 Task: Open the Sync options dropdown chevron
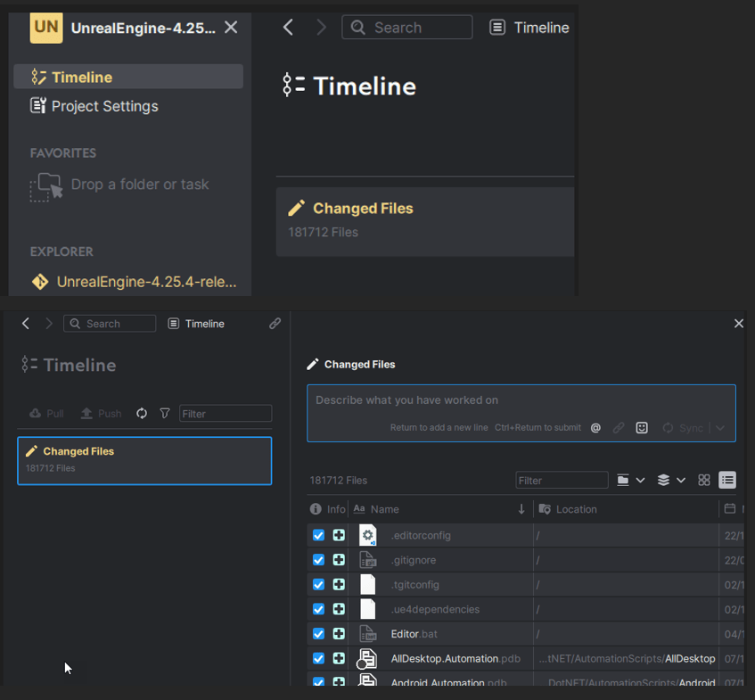pyautogui.click(x=720, y=427)
